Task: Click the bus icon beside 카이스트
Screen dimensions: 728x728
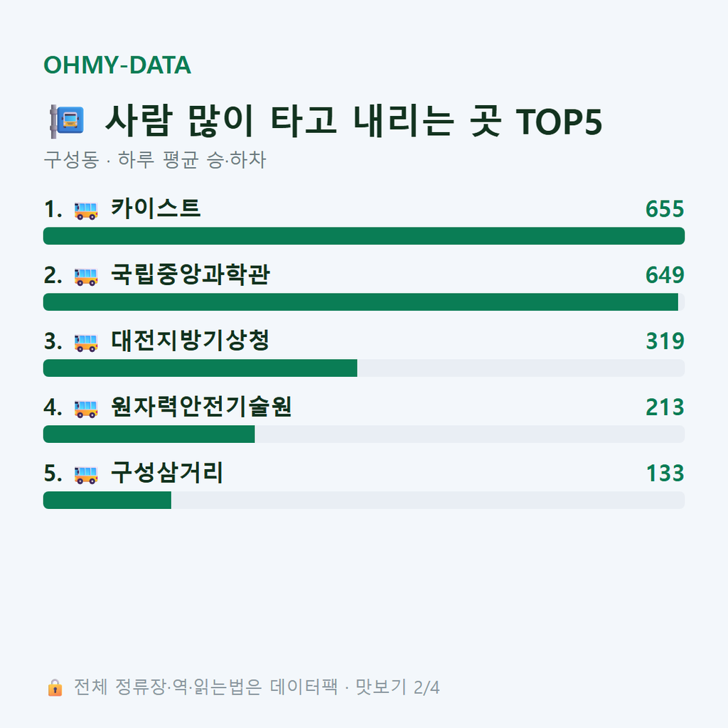Action: pos(86,210)
